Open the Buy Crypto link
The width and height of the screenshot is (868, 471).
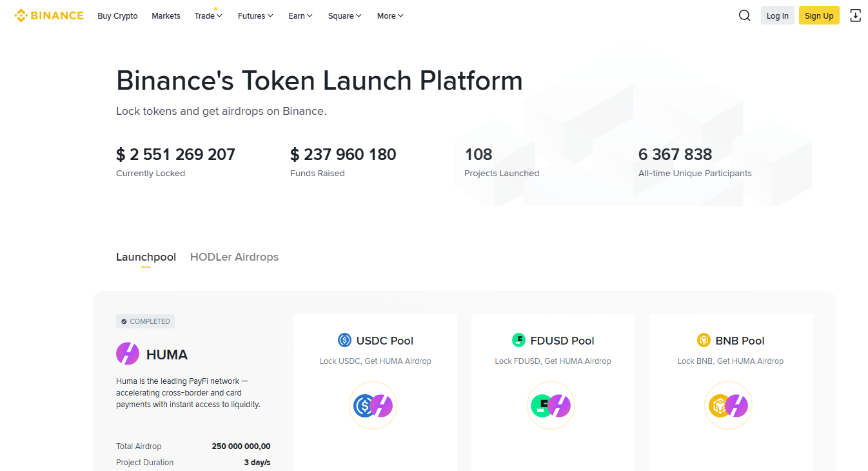[117, 16]
